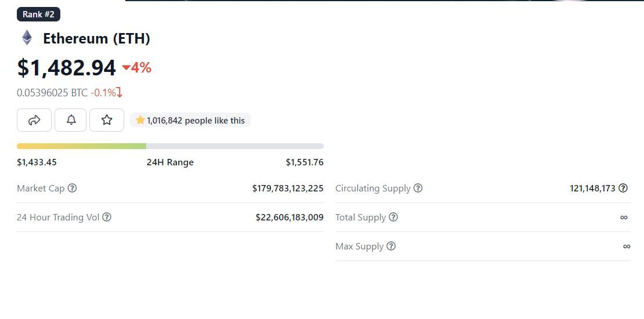Click the Ethereum (ETH) heading

tap(96, 38)
